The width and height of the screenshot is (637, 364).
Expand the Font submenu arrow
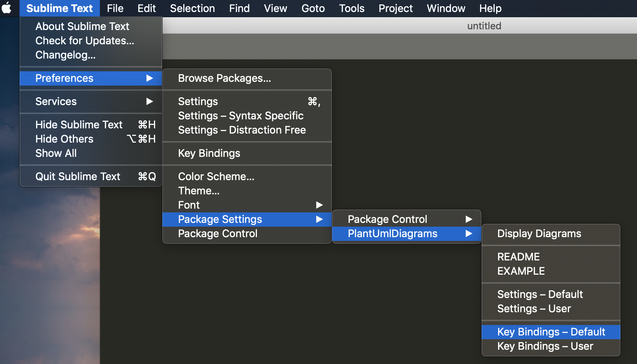tap(319, 205)
